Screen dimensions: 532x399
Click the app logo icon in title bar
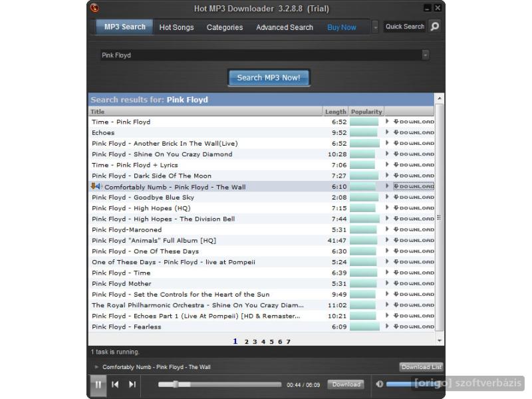click(x=94, y=8)
